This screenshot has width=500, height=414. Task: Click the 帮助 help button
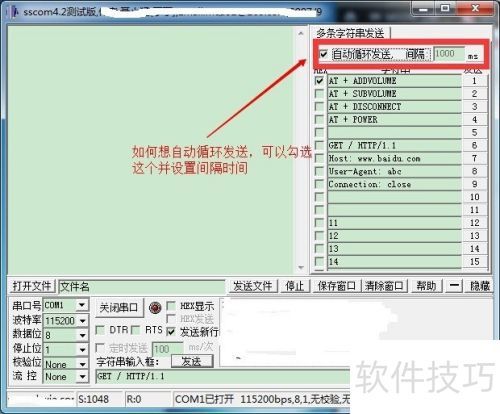pyautogui.click(x=426, y=286)
